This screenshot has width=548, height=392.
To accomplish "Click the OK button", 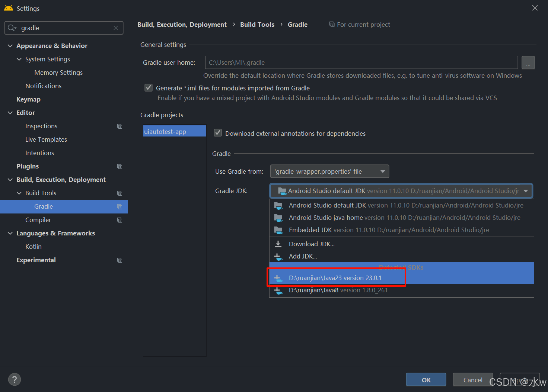I will coord(426,380).
